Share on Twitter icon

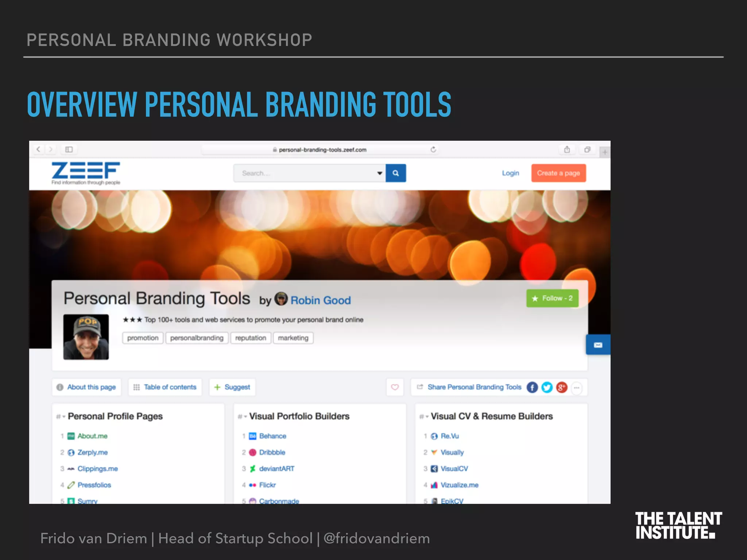(x=547, y=387)
